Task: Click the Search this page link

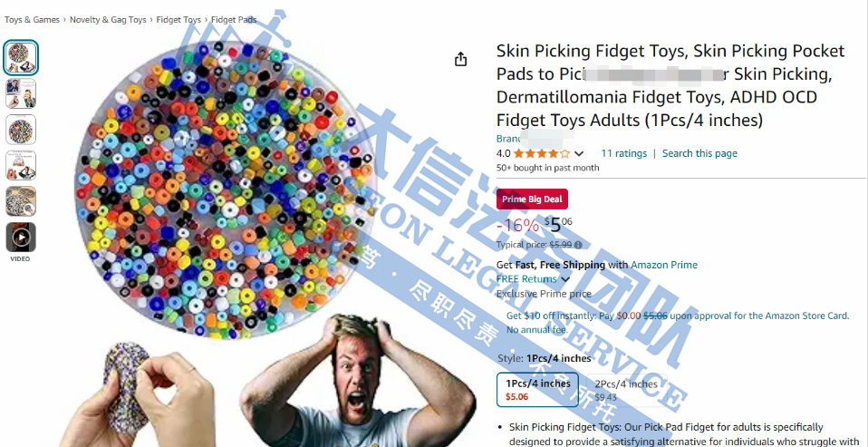Action: [x=699, y=153]
